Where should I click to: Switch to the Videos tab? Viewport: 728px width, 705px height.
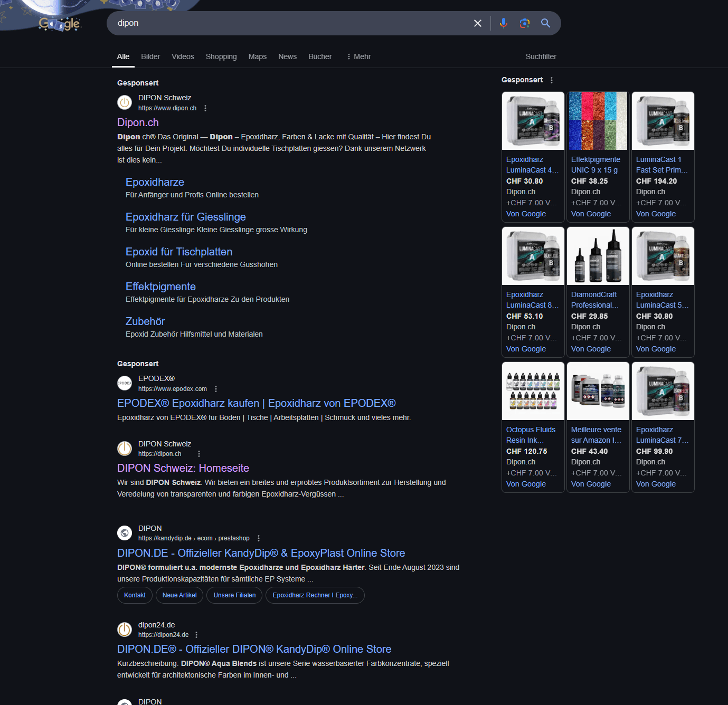point(183,56)
